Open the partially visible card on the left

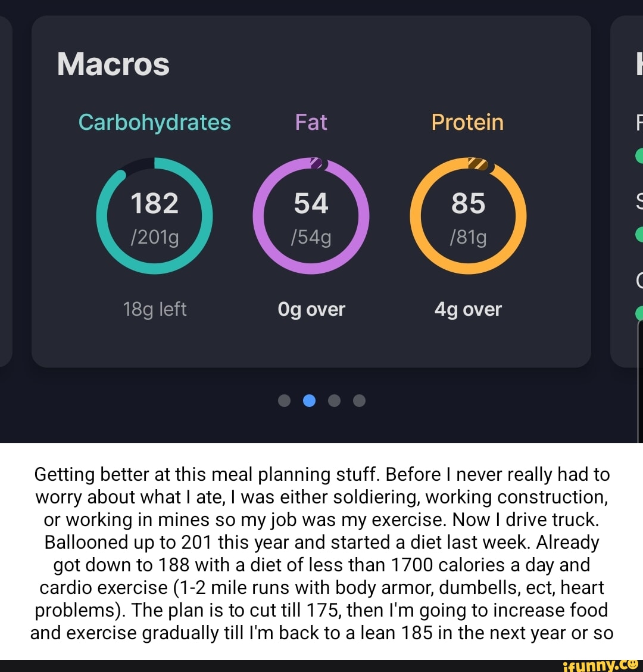coord(6,191)
